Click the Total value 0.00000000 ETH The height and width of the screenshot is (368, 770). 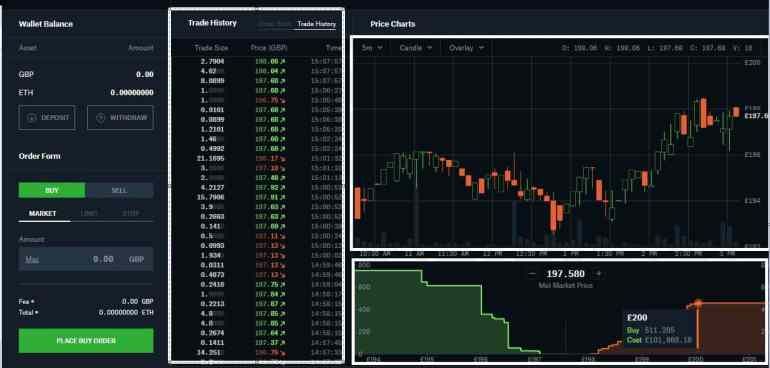tap(126, 312)
